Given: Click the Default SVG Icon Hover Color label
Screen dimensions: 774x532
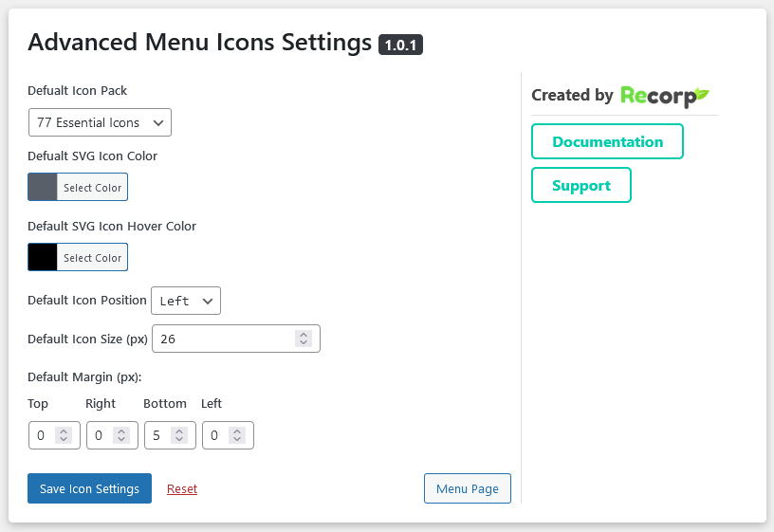Looking at the screenshot, I should pos(112,226).
